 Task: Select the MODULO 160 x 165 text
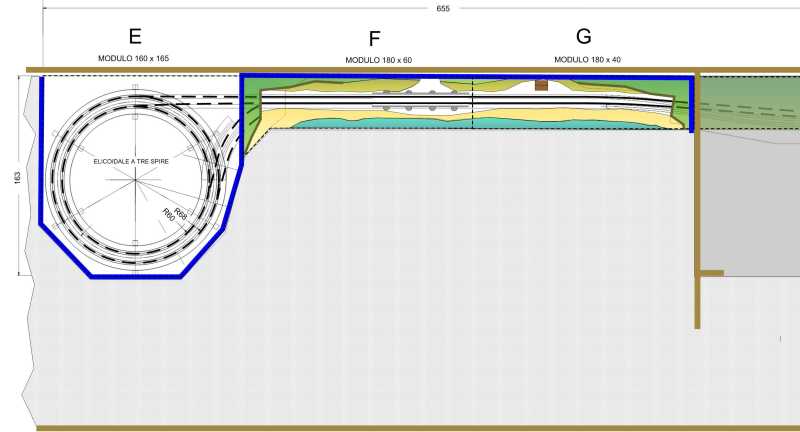click(135, 60)
